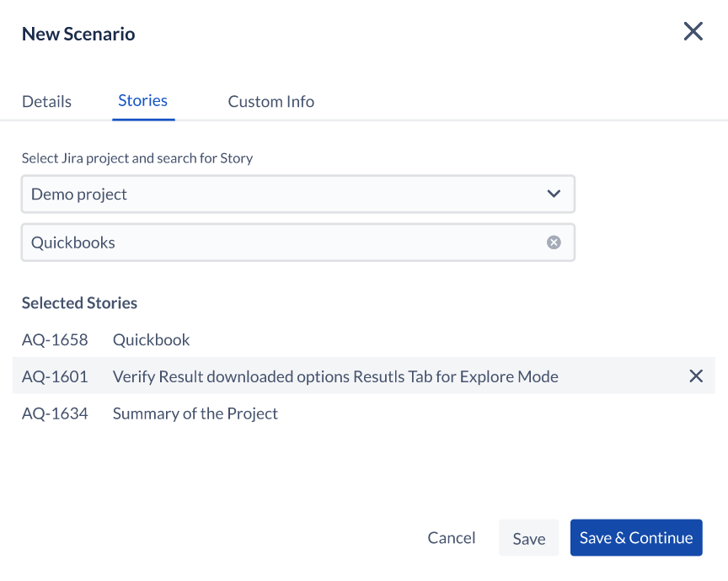Open the Custom Info tab

tap(271, 102)
